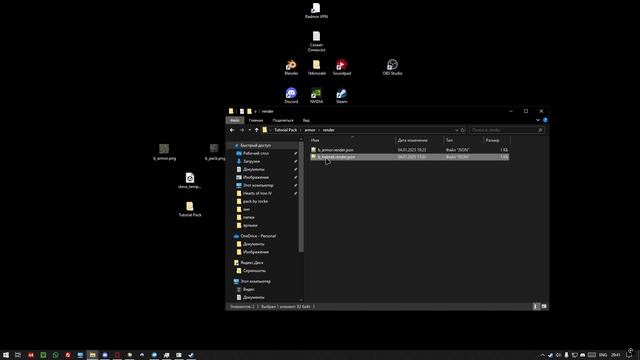Refresh the render folder view
This screenshot has width=640, height=360.
pyautogui.click(x=462, y=130)
